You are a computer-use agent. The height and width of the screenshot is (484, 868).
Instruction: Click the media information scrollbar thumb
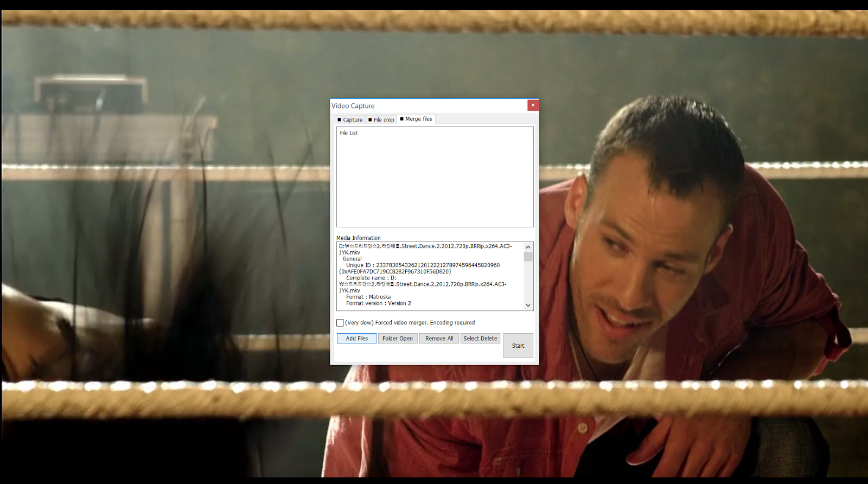pyautogui.click(x=528, y=257)
